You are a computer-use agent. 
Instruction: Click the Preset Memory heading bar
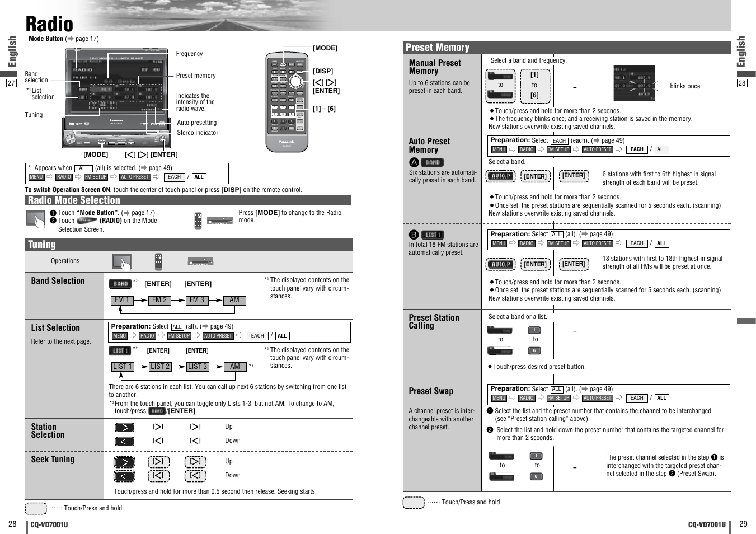567,48
